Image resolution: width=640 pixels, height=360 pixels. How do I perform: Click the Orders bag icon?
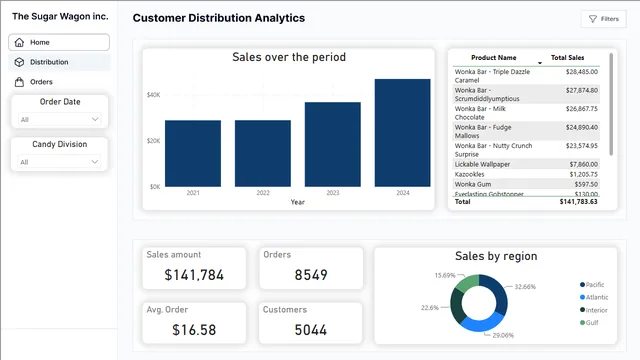click(x=19, y=82)
